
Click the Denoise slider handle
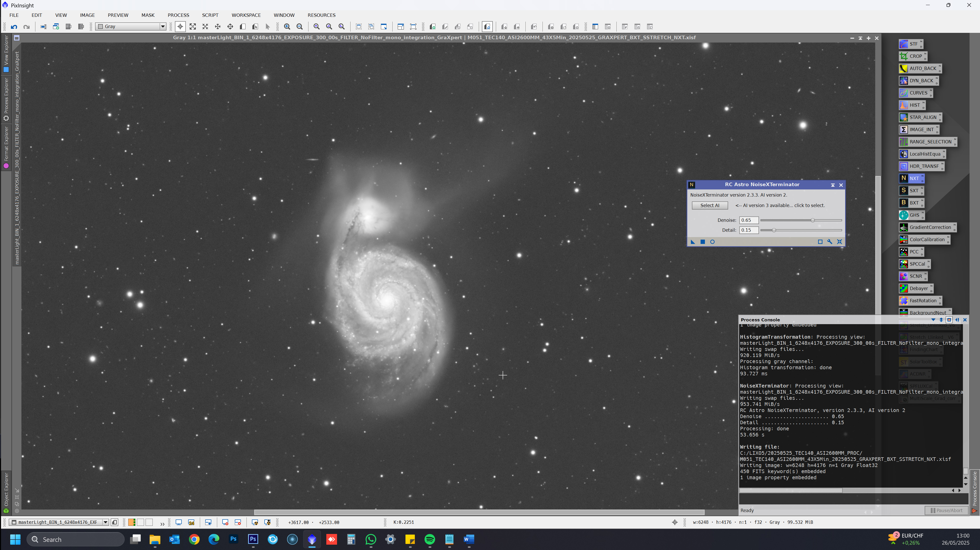813,220
